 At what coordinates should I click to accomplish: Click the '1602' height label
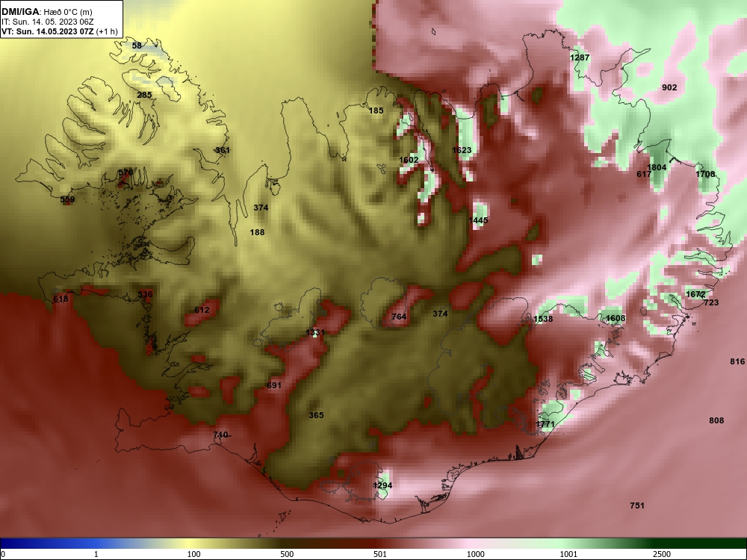click(x=409, y=160)
